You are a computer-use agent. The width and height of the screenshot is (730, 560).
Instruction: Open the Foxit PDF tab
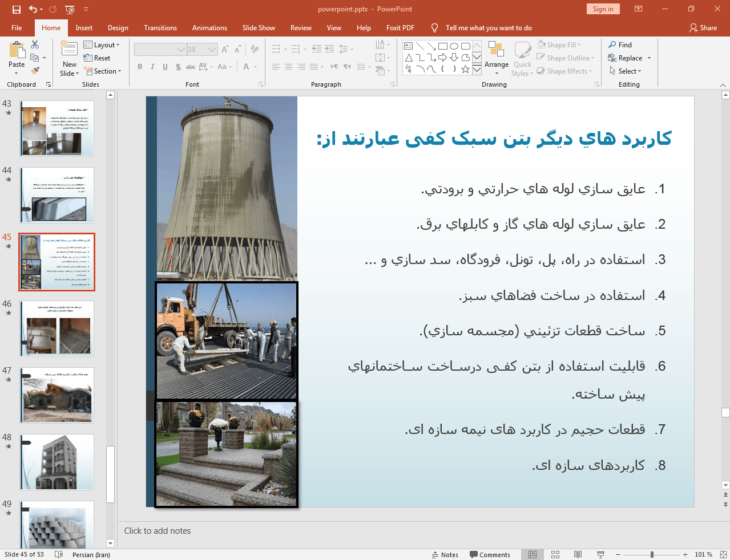pyautogui.click(x=400, y=27)
